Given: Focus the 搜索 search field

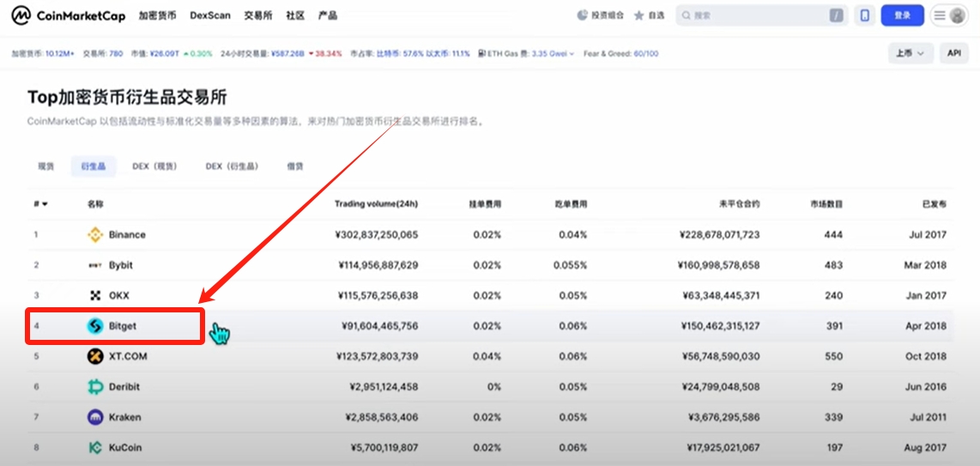Looking at the screenshot, I should coord(761,15).
